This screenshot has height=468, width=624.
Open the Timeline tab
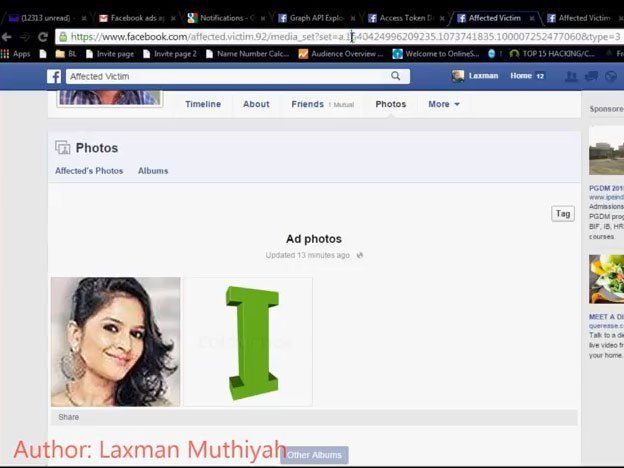tap(203, 104)
